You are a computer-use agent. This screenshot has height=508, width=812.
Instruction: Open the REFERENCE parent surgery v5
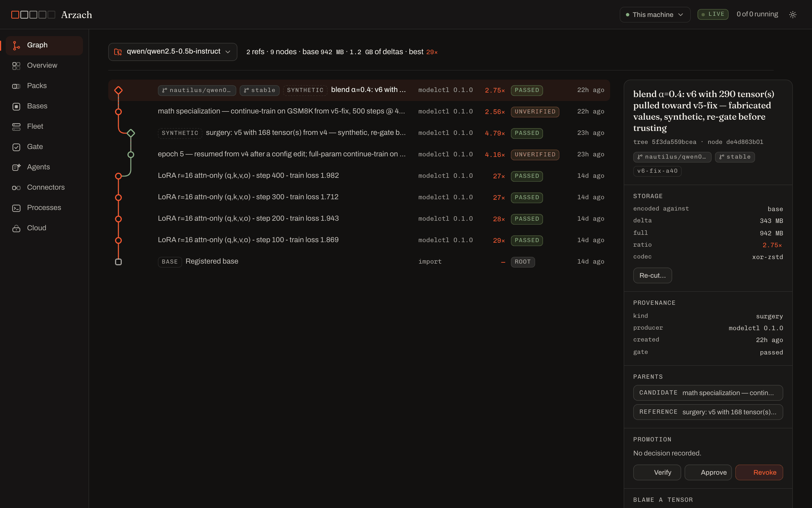point(708,412)
